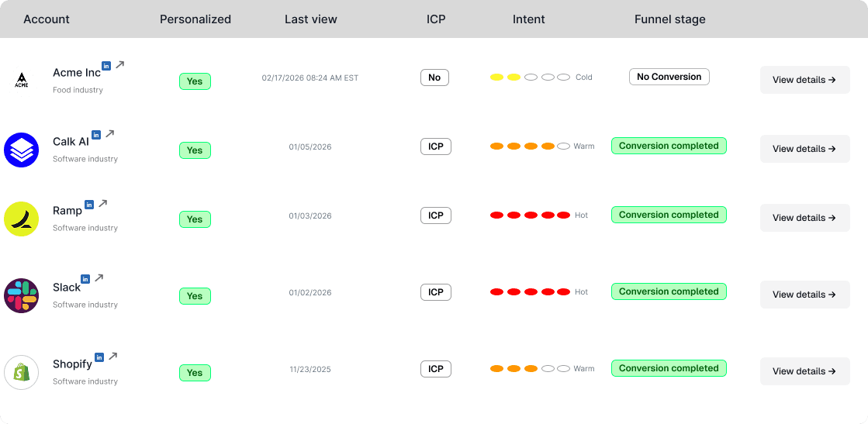Click external link arrow beside Acme Inc

[119, 65]
